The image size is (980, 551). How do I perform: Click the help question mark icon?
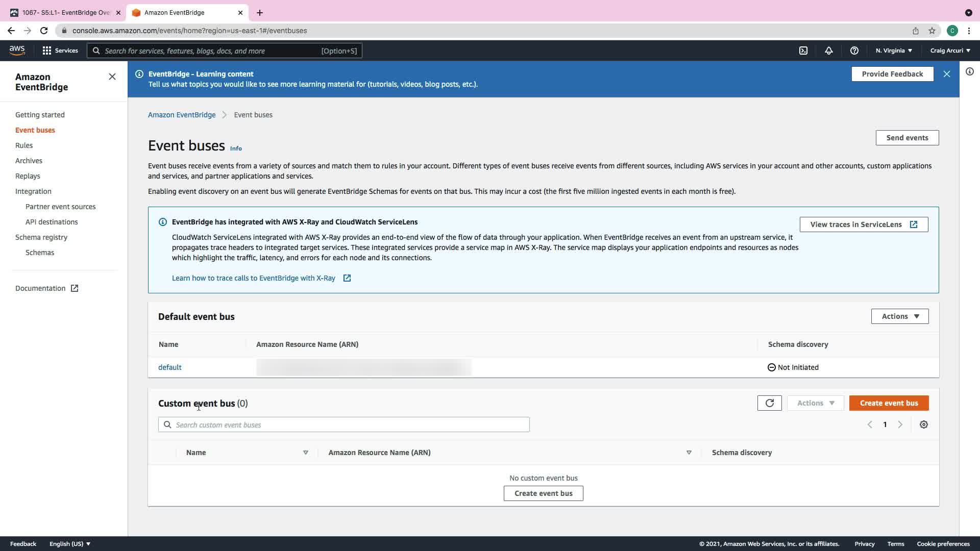point(854,51)
